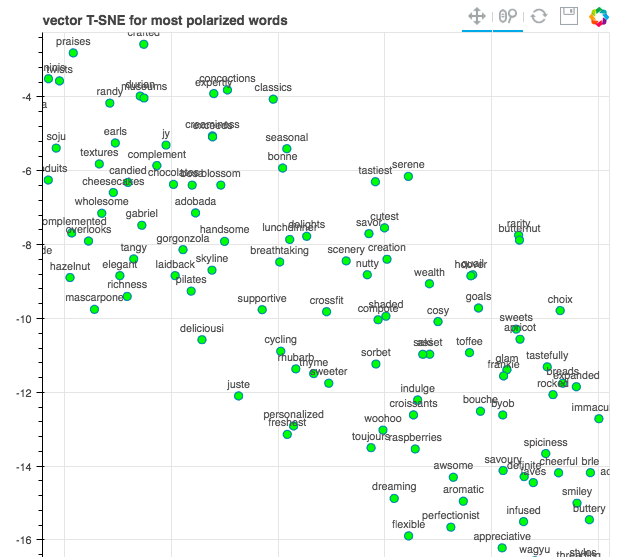Viewport: 643px width, 557px height.
Task: Select the 'classics' green marker
Action: (273, 99)
